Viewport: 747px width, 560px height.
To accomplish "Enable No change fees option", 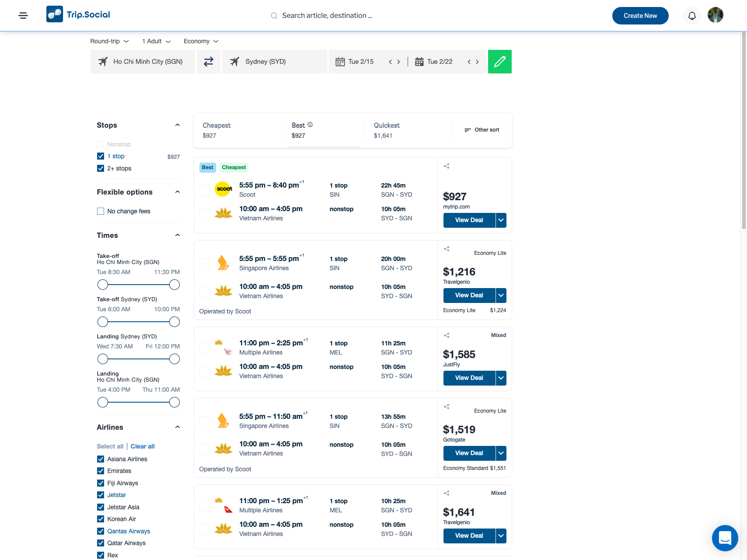I will pos(101,211).
